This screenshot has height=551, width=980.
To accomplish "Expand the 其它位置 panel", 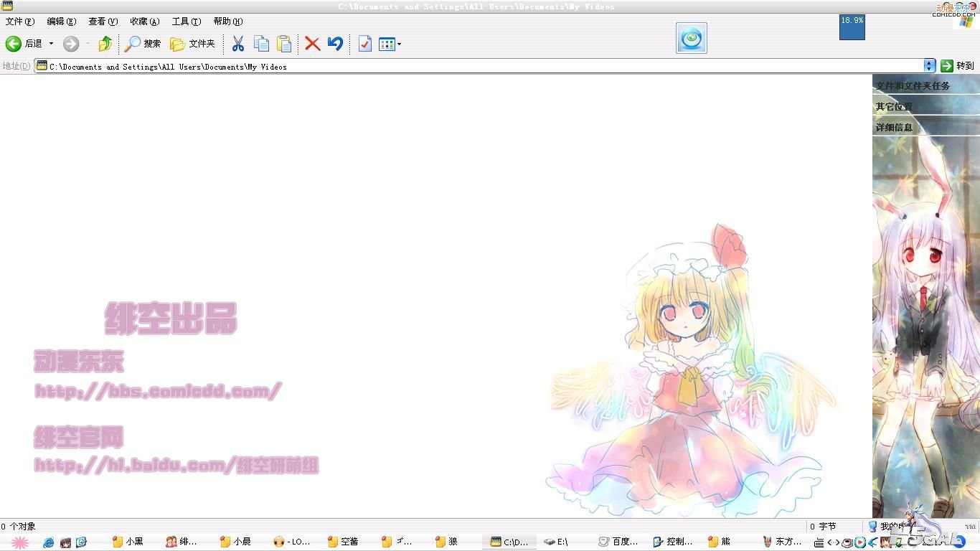I will click(x=925, y=107).
